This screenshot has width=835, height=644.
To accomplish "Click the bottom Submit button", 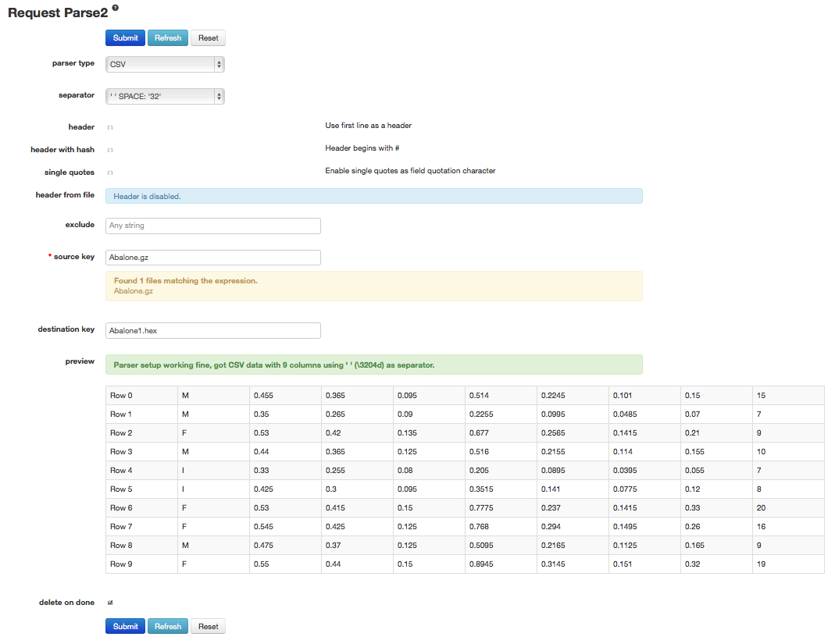I will (x=125, y=626).
